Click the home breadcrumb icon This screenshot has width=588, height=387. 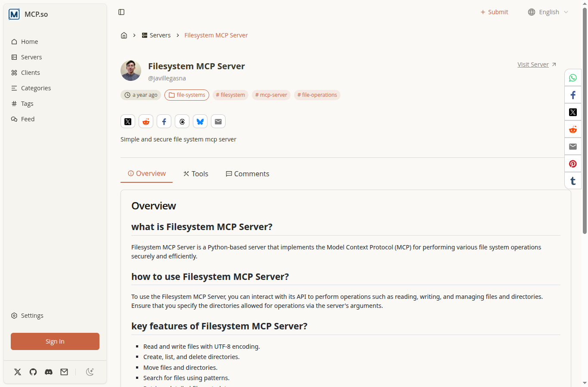[x=124, y=35]
